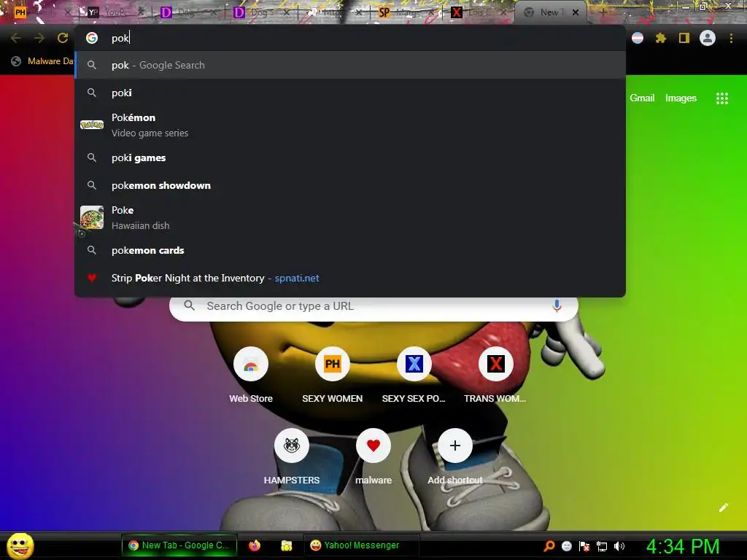Viewport: 747px width, 560px height.
Task: Open the profile avatar icon
Action: (708, 38)
